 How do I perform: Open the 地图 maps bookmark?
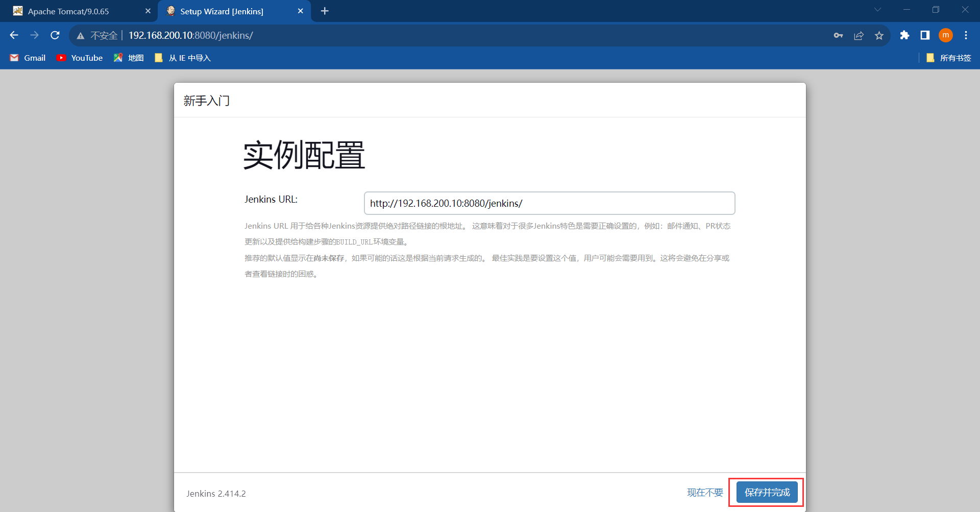[x=129, y=58]
